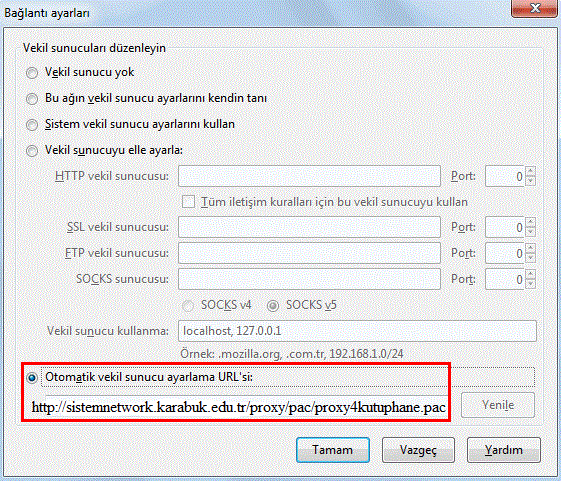Select the SOCKS v4 radio button
561x481 pixels.
188,306
